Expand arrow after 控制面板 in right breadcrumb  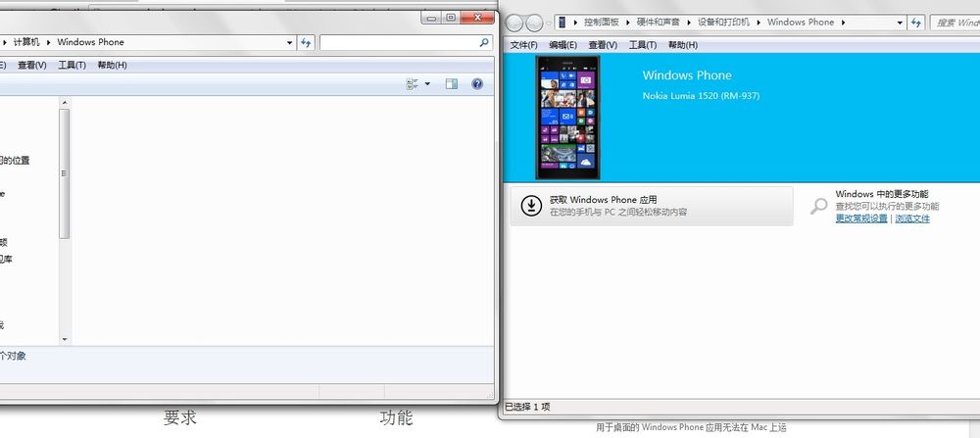click(627, 23)
